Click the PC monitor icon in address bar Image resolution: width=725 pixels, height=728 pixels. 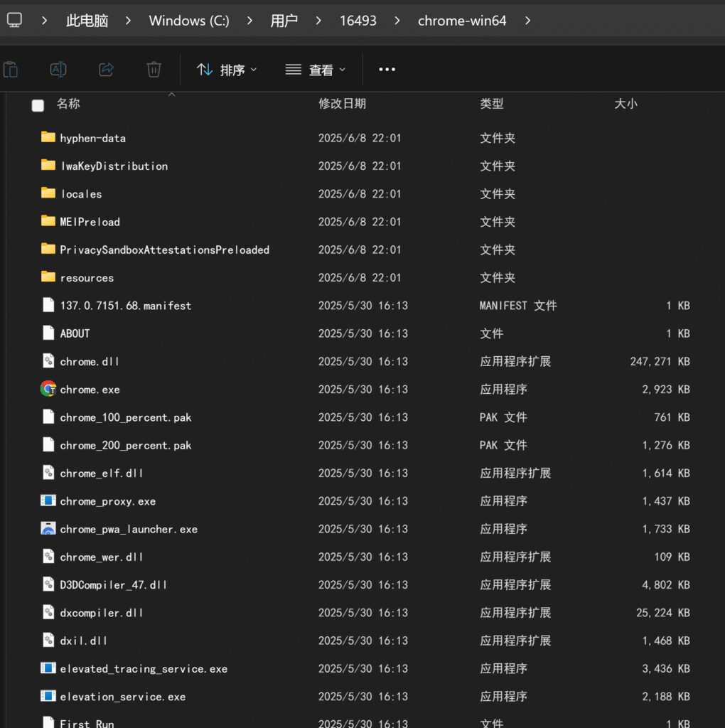tap(14, 20)
